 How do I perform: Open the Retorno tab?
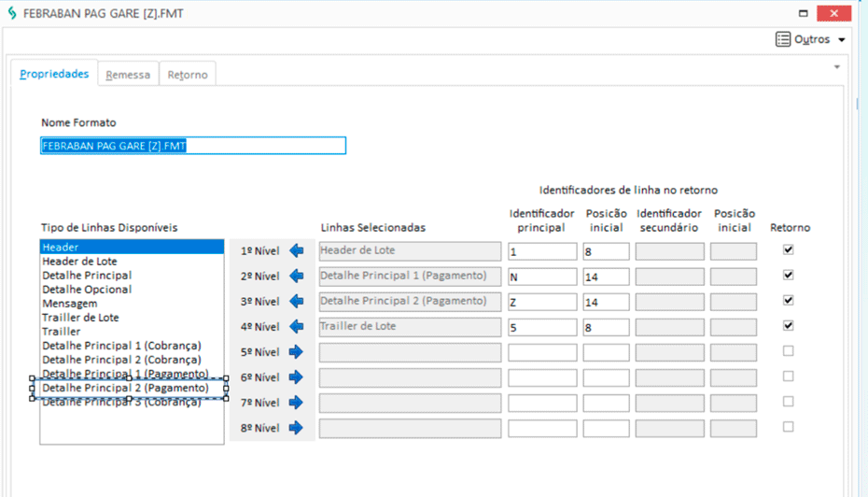coord(188,75)
